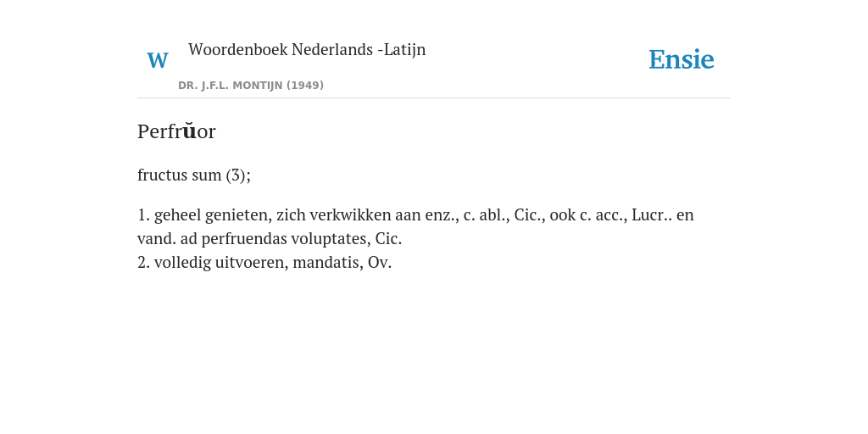Click the word 'MONTIJN' in the author line
The image size is (868, 434).
click(258, 86)
